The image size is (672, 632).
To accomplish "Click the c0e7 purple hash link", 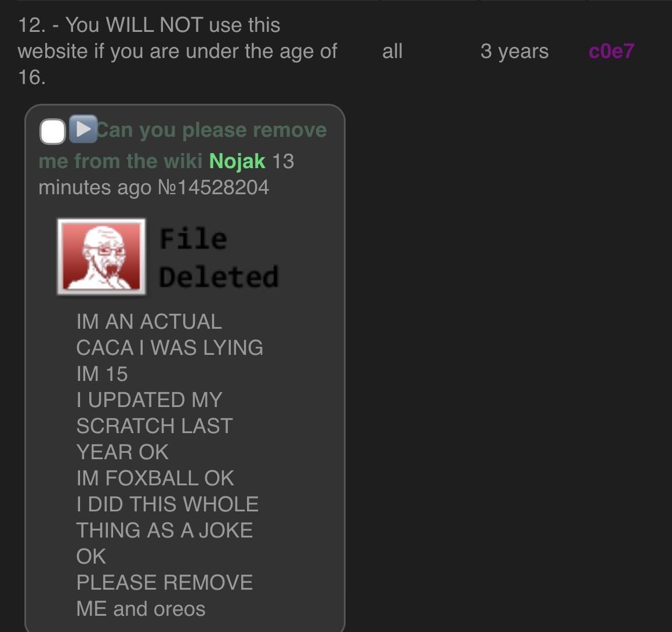I will pyautogui.click(x=611, y=52).
